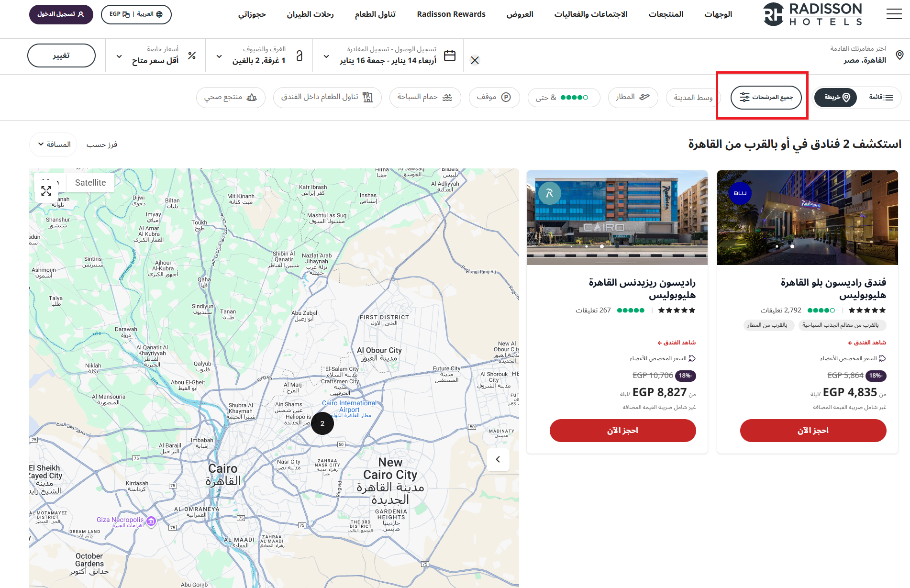Open العروض navigation item
910x588 pixels.
[520, 14]
